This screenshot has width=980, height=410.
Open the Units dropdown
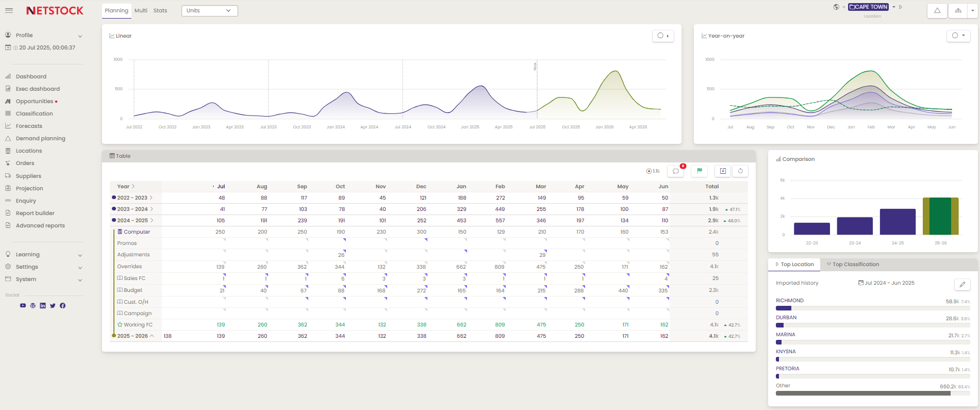point(209,10)
